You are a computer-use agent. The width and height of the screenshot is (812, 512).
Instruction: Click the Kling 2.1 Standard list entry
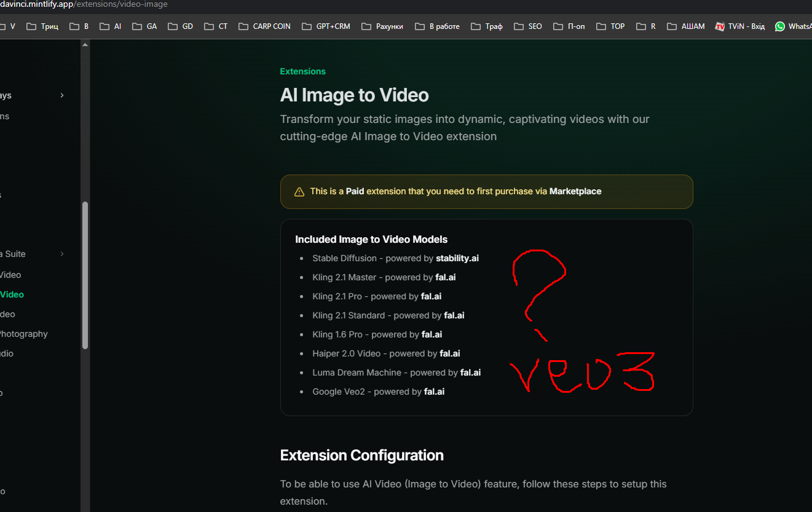tap(388, 315)
